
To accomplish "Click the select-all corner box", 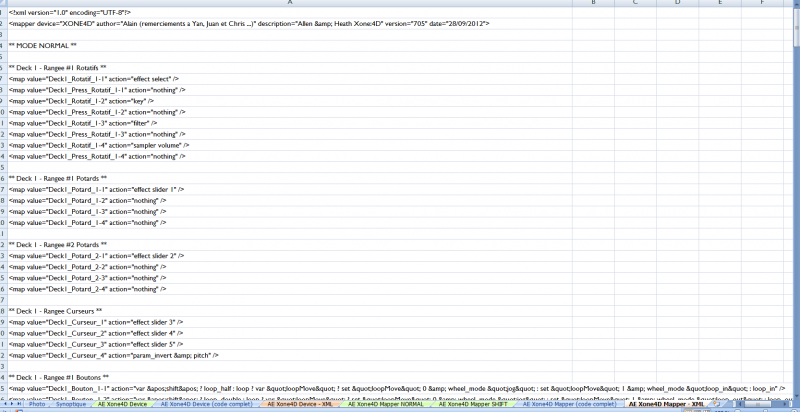I will click(3, 4).
